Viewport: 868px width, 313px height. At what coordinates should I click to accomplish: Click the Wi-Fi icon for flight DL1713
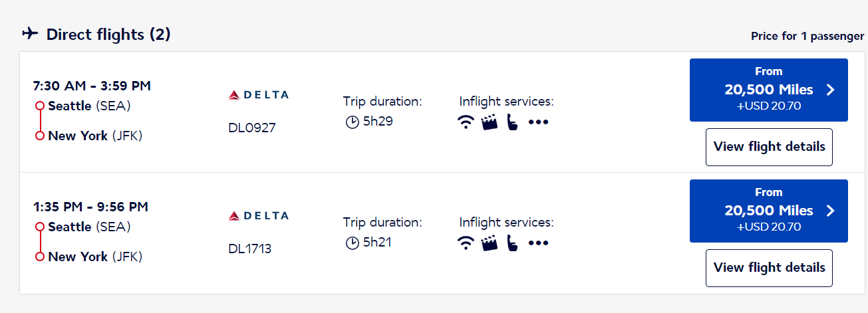click(466, 243)
